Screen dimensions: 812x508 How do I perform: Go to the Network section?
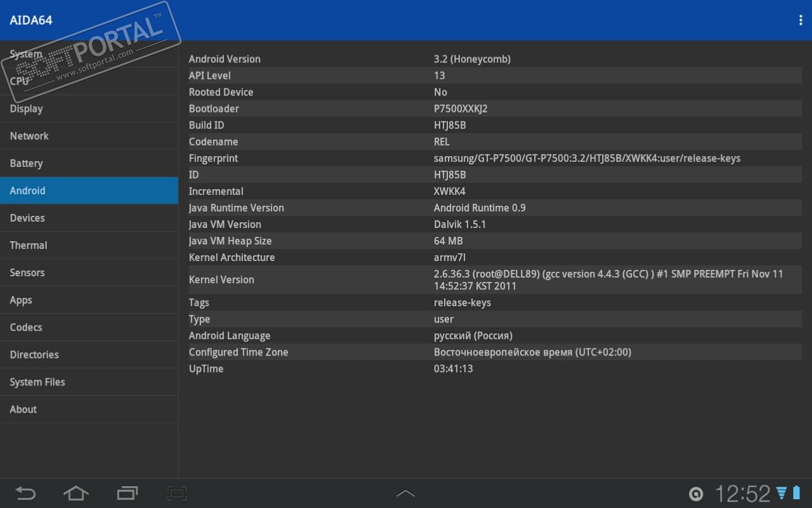pos(89,136)
